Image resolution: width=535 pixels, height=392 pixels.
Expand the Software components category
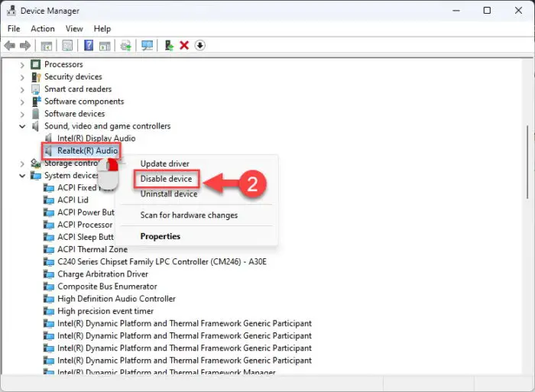point(22,102)
